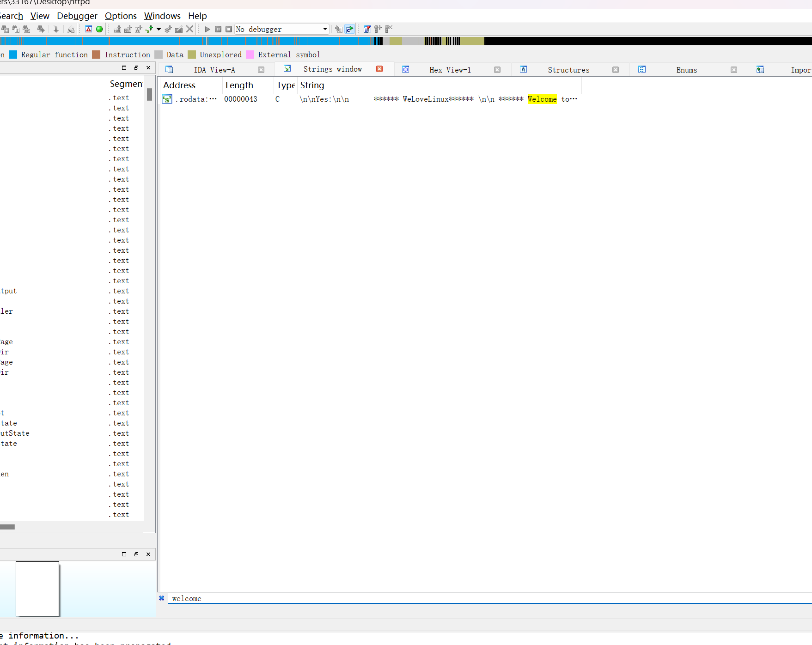The height and width of the screenshot is (645, 812).
Task: Click the 00000043 length cell
Action: tap(241, 99)
